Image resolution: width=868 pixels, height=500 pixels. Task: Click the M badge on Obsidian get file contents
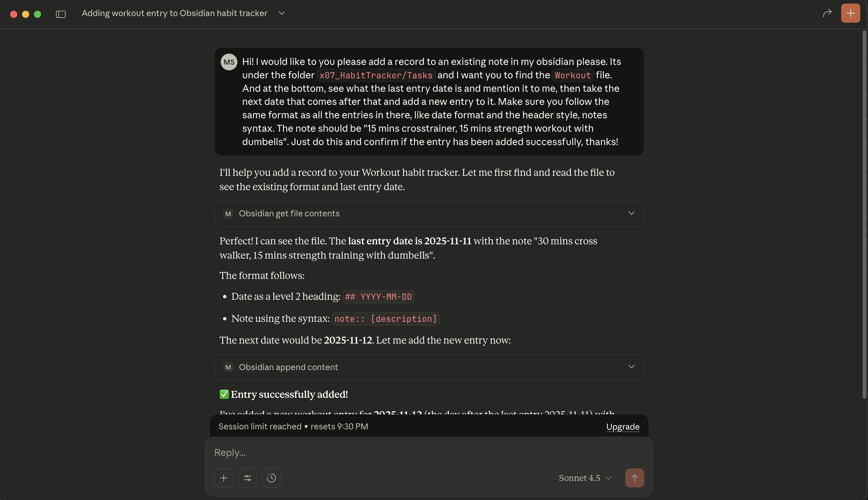[x=228, y=213]
